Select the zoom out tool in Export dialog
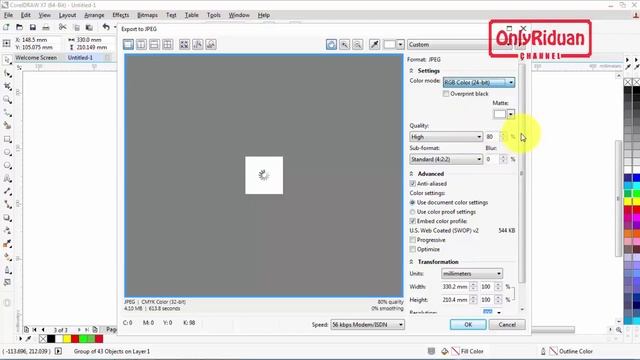This screenshot has height=360, width=640. [358, 44]
